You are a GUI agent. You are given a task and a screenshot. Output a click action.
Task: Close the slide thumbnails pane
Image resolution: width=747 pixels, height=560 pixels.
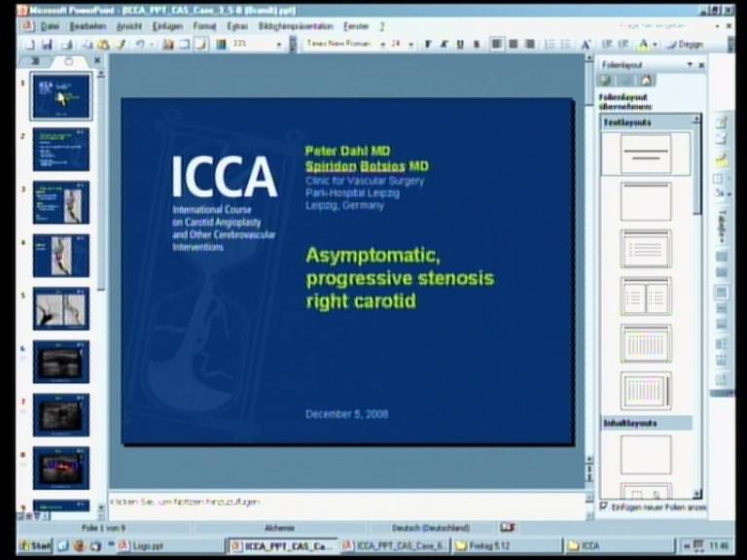(x=97, y=60)
